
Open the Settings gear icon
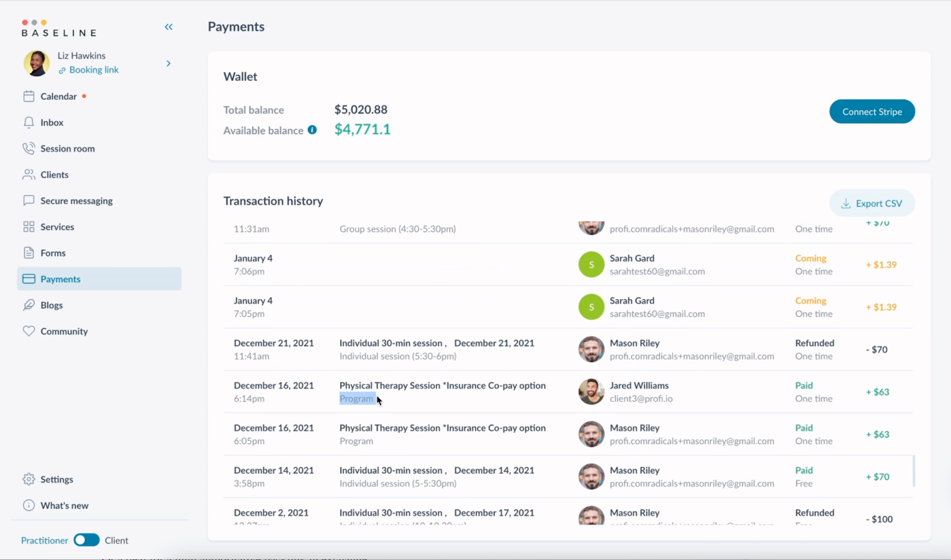click(29, 479)
